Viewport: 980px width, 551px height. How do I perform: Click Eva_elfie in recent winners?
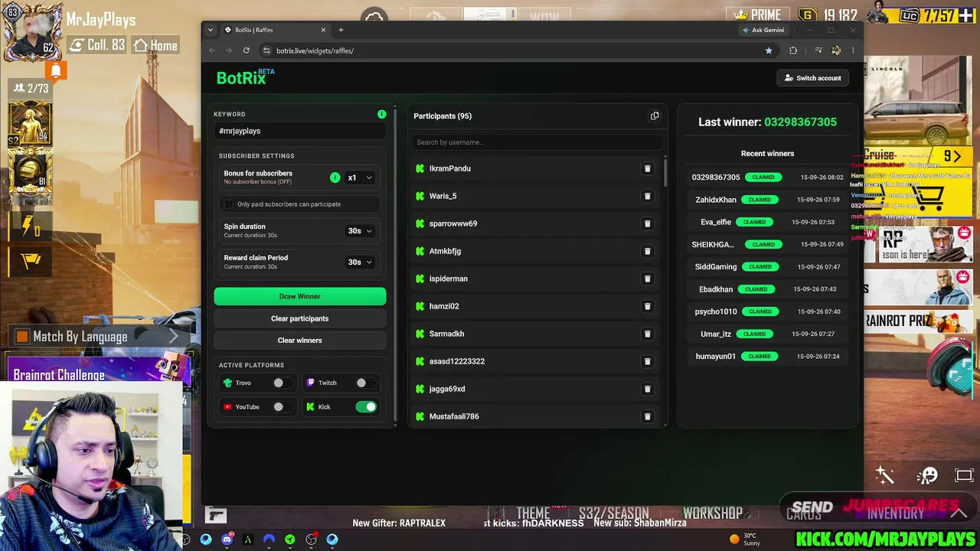(x=716, y=222)
